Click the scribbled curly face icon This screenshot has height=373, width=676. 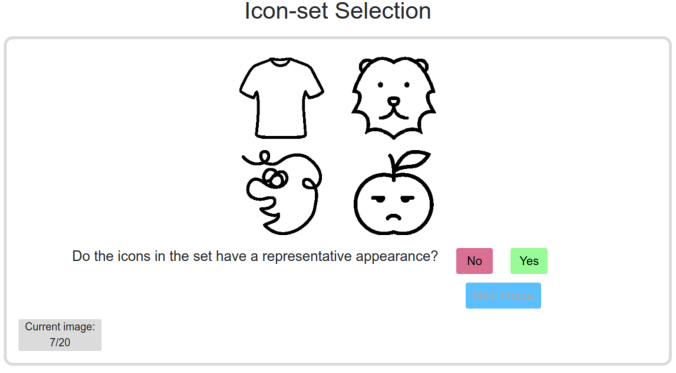[282, 192]
